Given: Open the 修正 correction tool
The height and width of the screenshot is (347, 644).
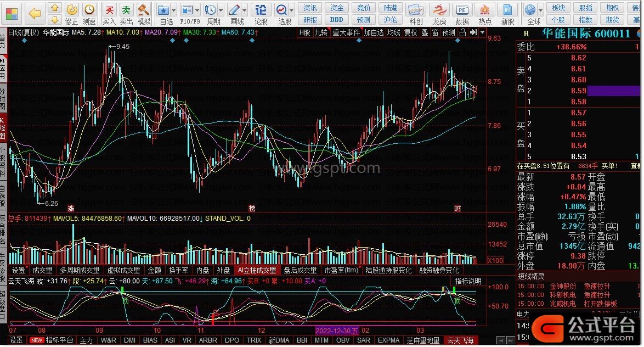Looking at the screenshot, I should click(x=71, y=14).
